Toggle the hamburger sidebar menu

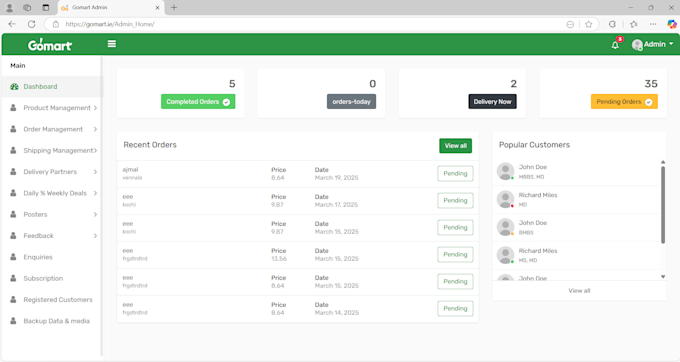[111, 44]
